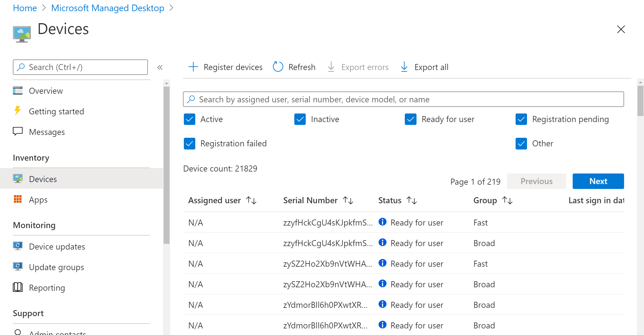Click the Getting started lightning icon
Viewport: 644px width, 335px height.
click(18, 111)
